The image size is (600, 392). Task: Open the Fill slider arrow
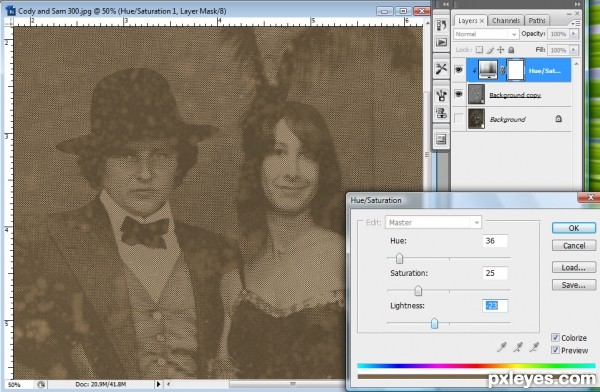tap(574, 50)
